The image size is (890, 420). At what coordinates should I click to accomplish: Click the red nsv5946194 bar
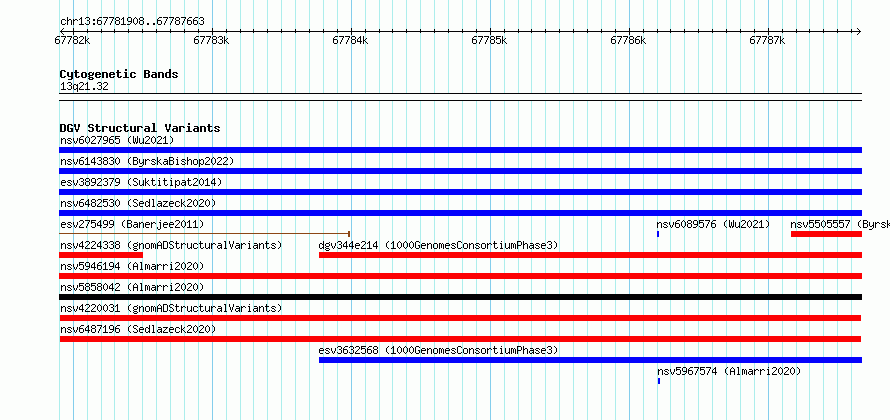(x=460, y=276)
